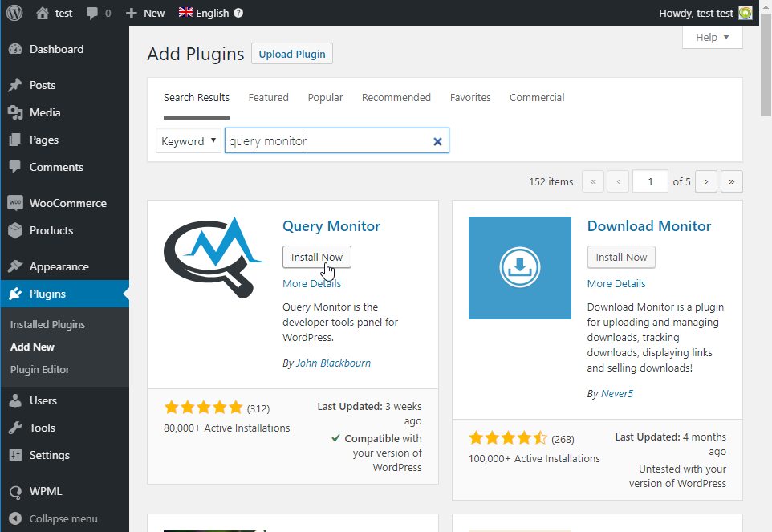Go to the next page of results
The width and height of the screenshot is (772, 532).
point(705,181)
